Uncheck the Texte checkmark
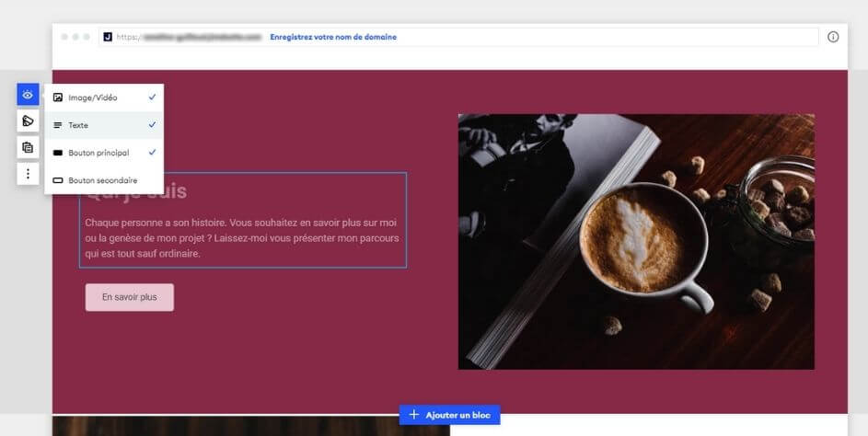Viewport: 868px width, 436px height. coord(152,124)
